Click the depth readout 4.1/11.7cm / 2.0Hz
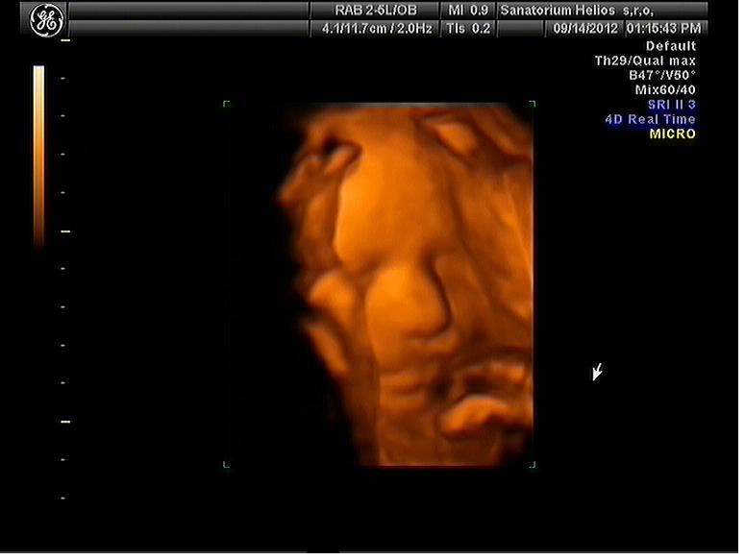 377,29
